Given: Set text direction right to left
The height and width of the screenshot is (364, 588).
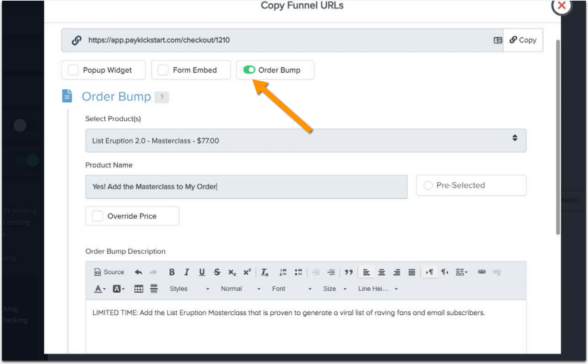Looking at the screenshot, I should pos(445,272).
